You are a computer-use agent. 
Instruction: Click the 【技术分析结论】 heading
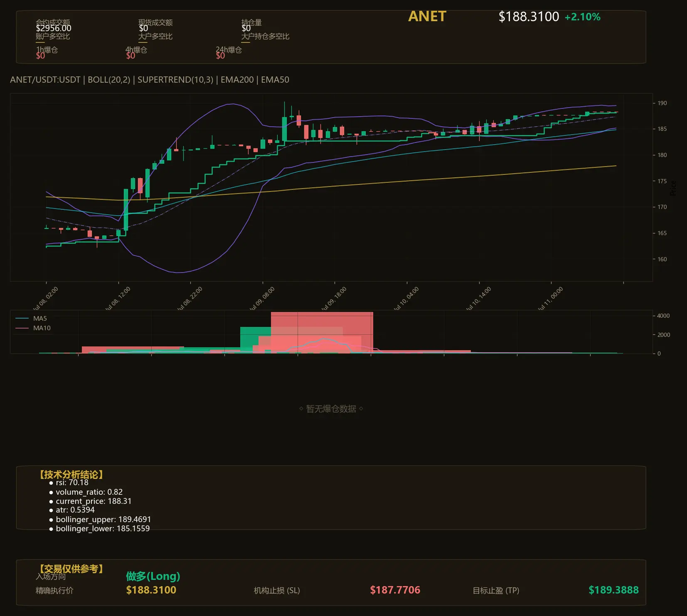click(x=71, y=475)
